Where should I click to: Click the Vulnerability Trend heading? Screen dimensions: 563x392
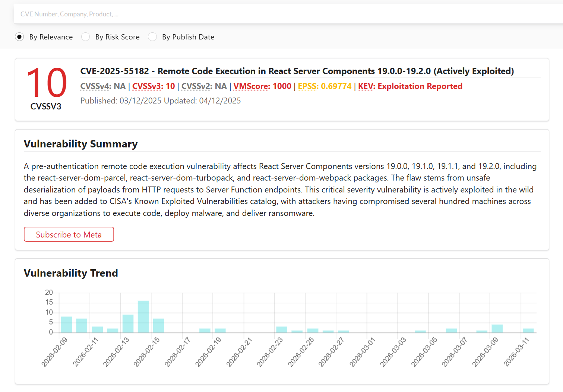tap(71, 273)
